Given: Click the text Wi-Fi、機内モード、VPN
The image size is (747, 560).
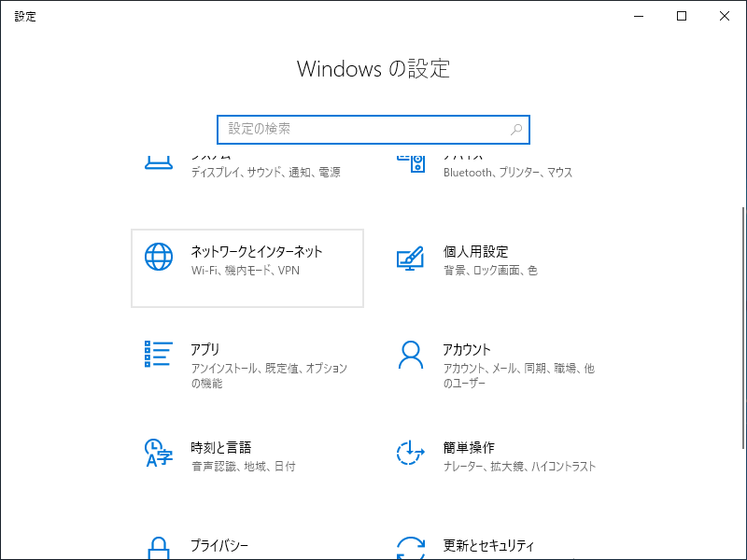Looking at the screenshot, I should click(246, 271).
